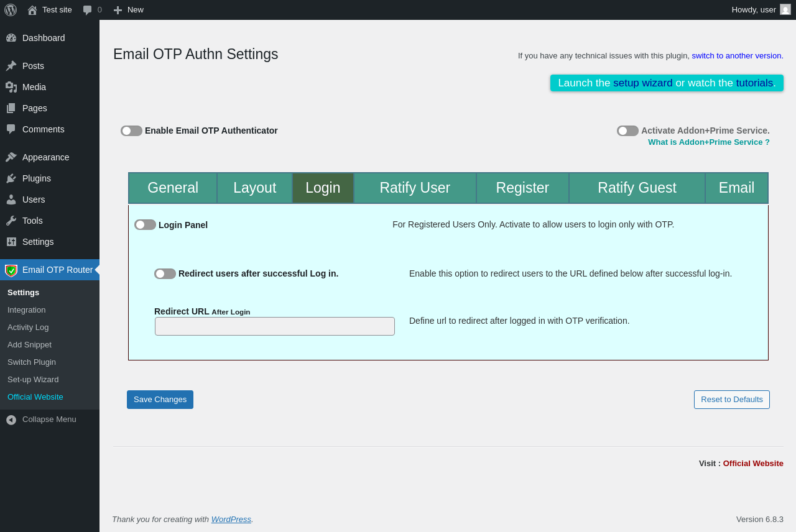Click the plus icon beside New

(118, 10)
